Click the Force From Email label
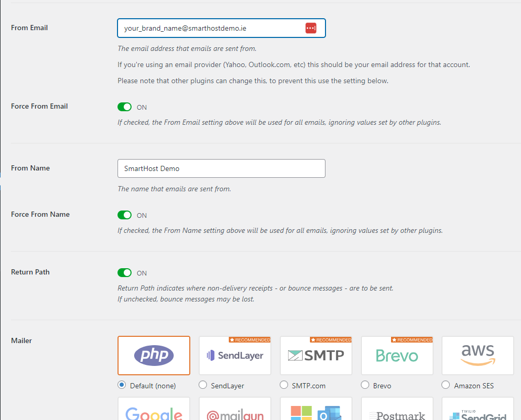521x420 pixels. tap(39, 107)
